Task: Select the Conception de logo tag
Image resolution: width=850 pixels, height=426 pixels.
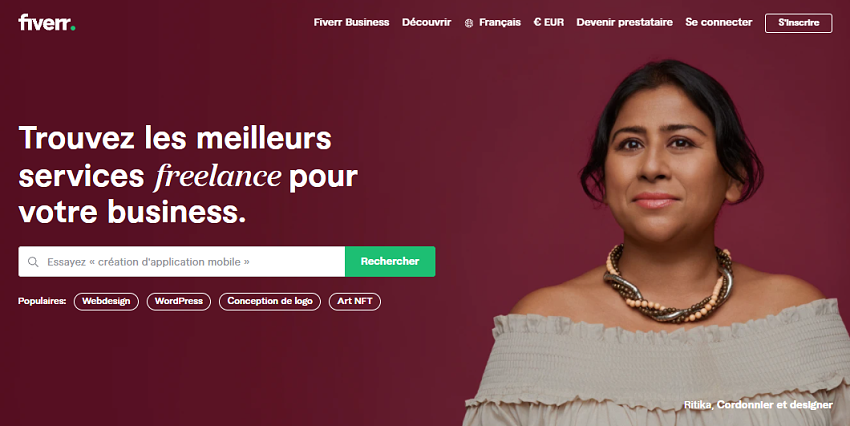Action: pyautogui.click(x=270, y=301)
